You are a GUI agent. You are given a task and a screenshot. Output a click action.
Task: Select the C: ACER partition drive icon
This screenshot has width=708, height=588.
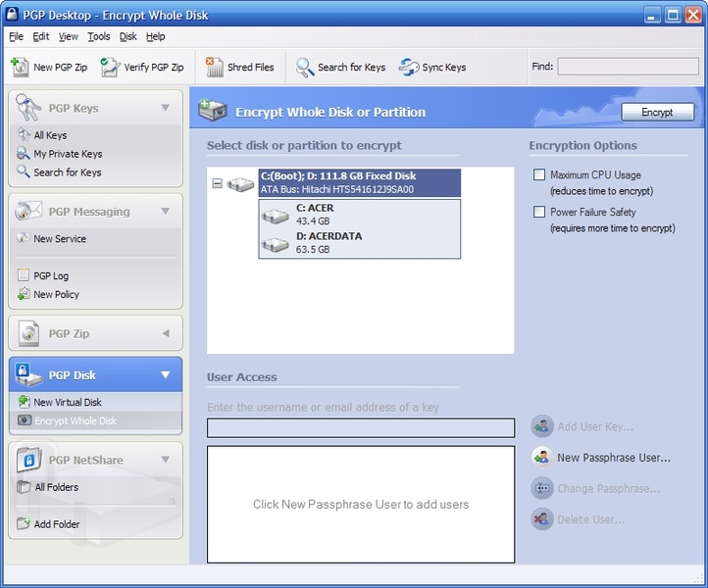pyautogui.click(x=276, y=215)
